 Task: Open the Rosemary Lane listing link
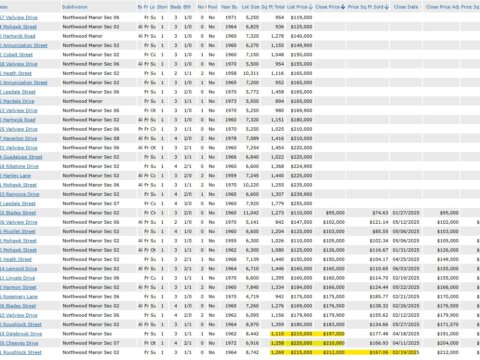[x=19, y=297]
